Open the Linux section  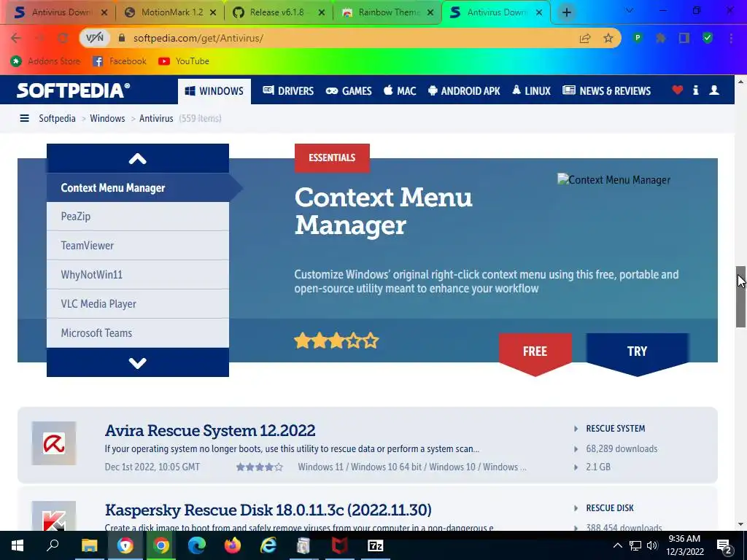click(531, 90)
